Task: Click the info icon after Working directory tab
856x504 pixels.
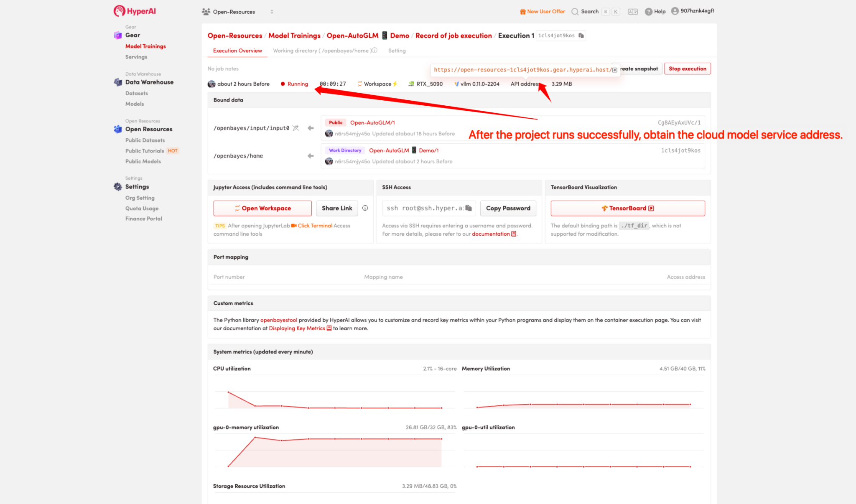Action: (375, 51)
